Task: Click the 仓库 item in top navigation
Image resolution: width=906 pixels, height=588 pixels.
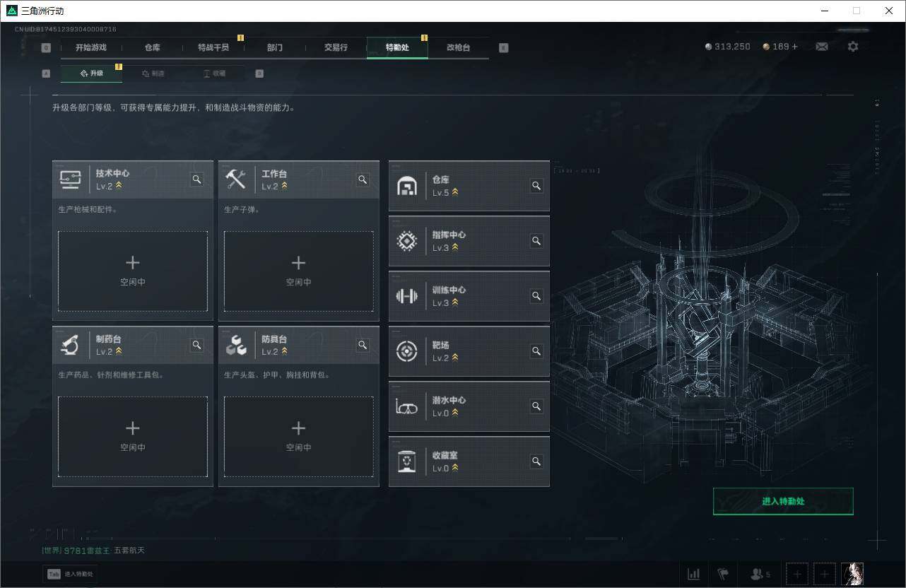Action: coord(152,47)
